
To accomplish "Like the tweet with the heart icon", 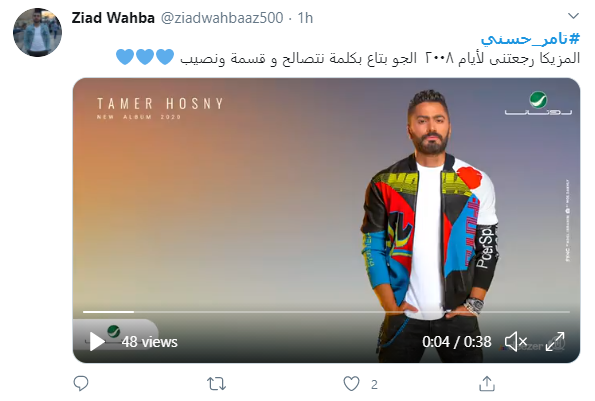I will 351,384.
